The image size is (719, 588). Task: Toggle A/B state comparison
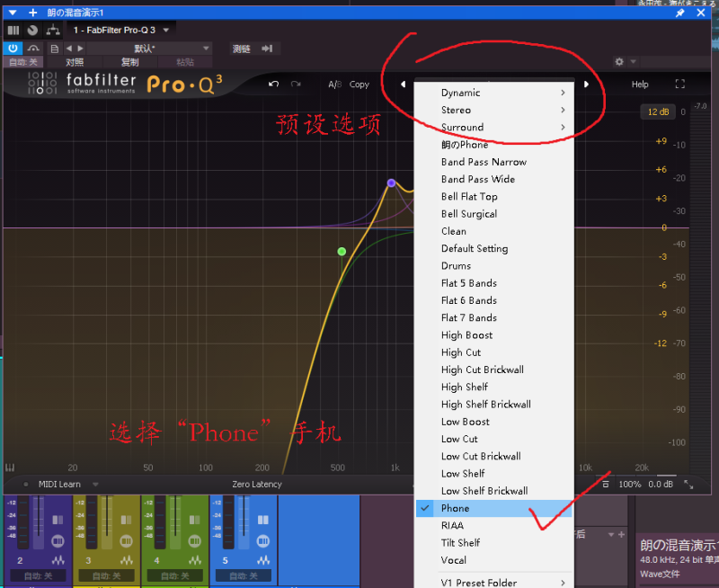334,85
